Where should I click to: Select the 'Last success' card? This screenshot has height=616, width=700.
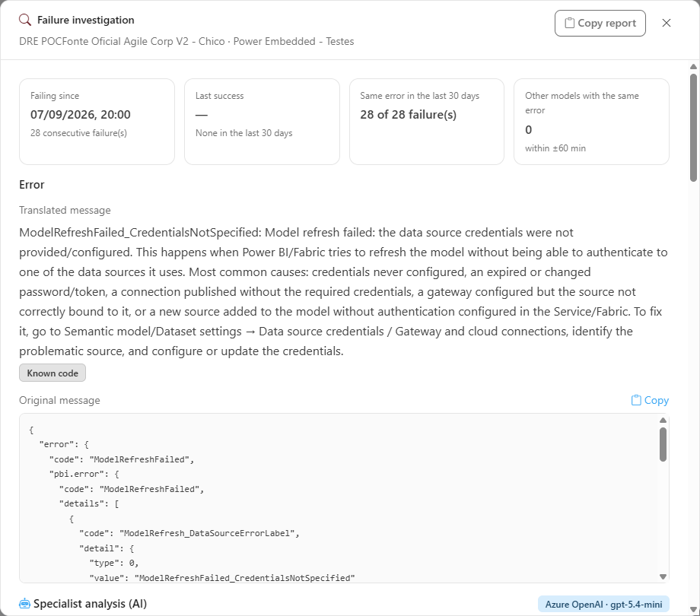(x=262, y=122)
